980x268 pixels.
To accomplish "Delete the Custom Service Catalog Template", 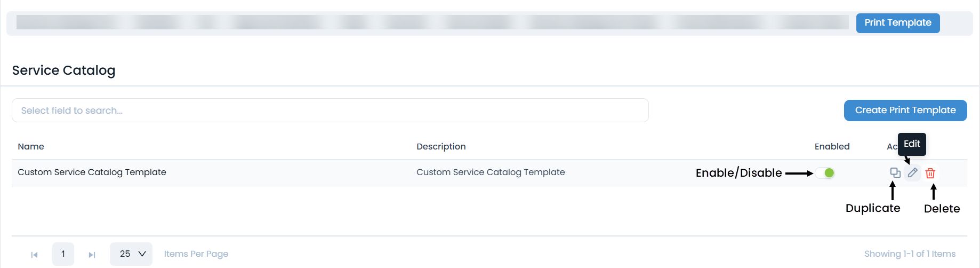I will coord(930,173).
